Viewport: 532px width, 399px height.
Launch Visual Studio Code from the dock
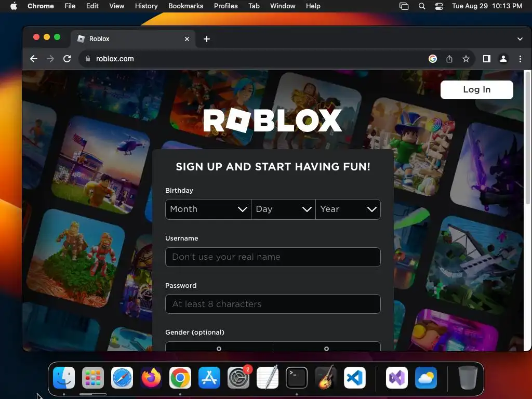354,378
